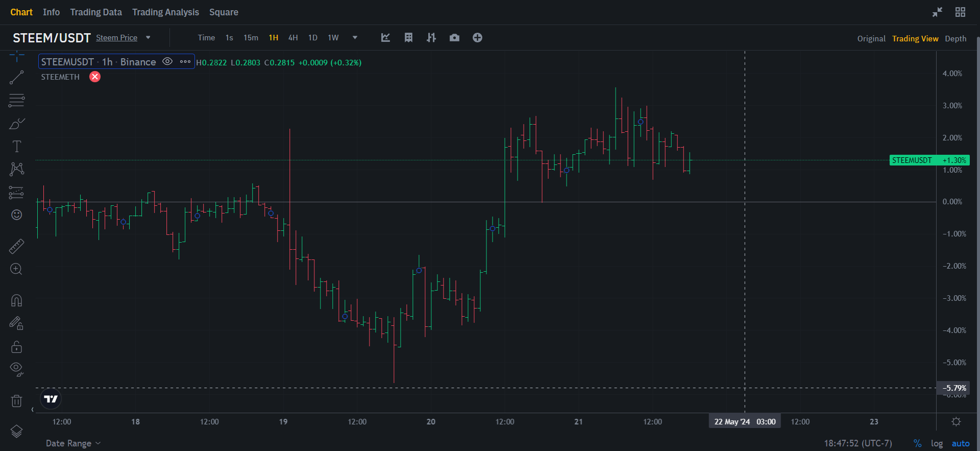Take a chart snapshot with camera icon
Viewport: 980px width, 451px height.
[454, 38]
